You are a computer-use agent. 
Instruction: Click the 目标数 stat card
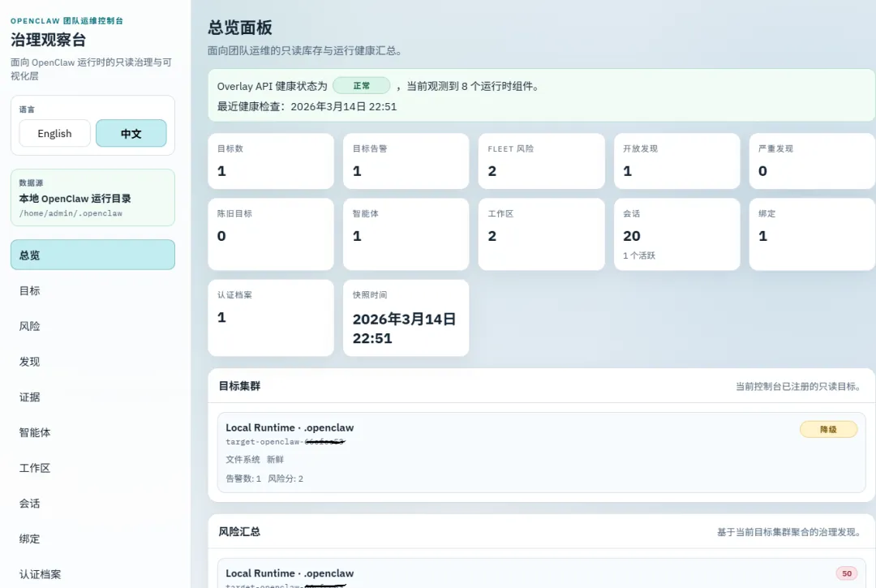[x=271, y=161]
